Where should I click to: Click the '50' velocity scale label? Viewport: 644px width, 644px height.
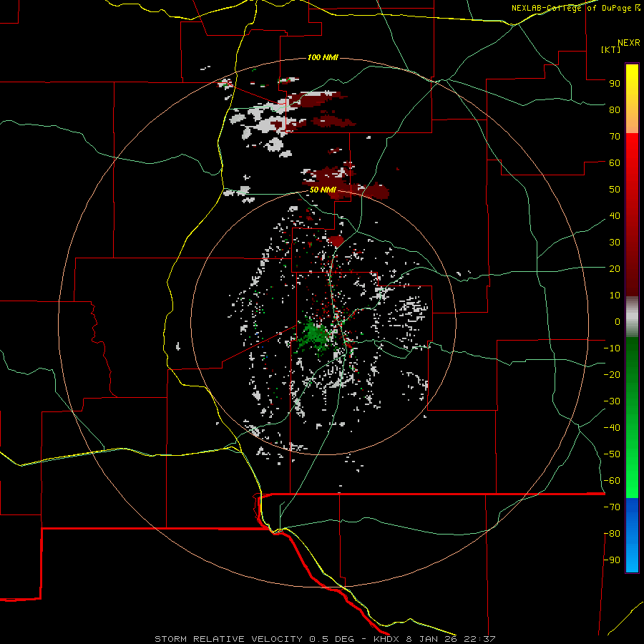click(x=615, y=190)
